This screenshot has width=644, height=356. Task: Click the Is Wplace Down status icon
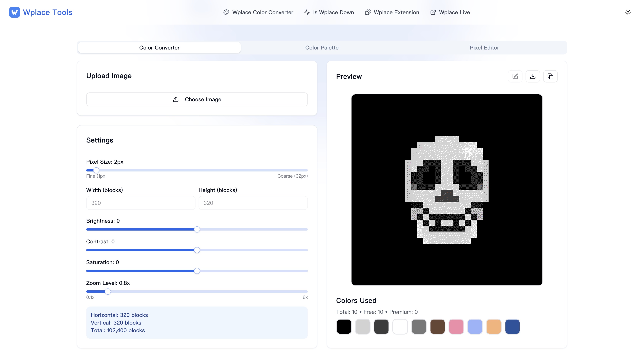(307, 12)
